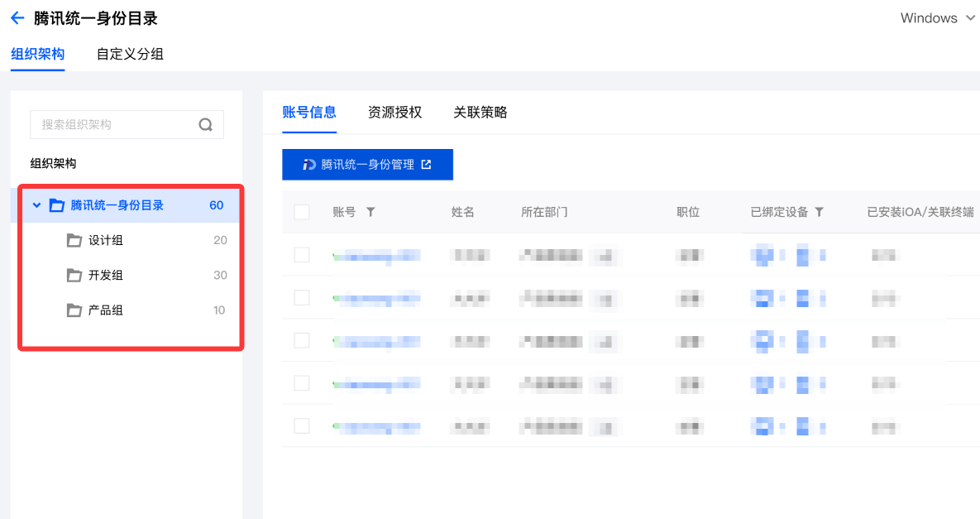
Task: Switch to the 自定义分组 tab
Action: pos(130,54)
